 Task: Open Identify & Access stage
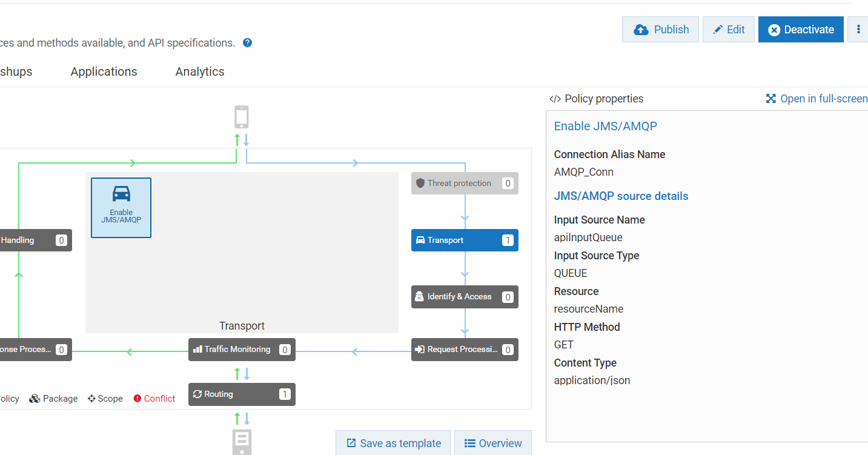click(465, 297)
